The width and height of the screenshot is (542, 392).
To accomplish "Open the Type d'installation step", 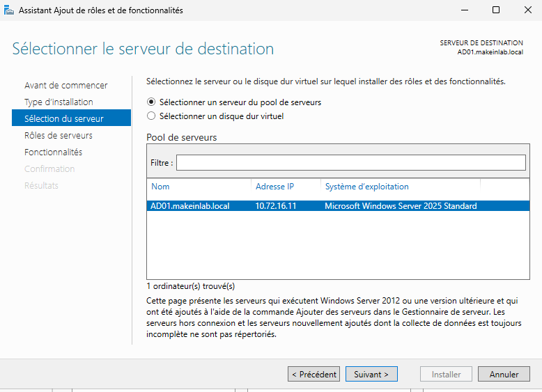I will [59, 102].
